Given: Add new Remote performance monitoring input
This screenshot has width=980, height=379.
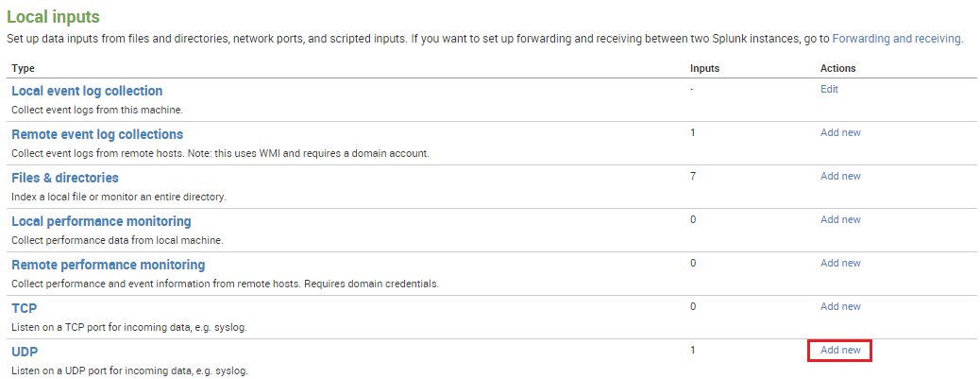Looking at the screenshot, I should click(x=840, y=263).
